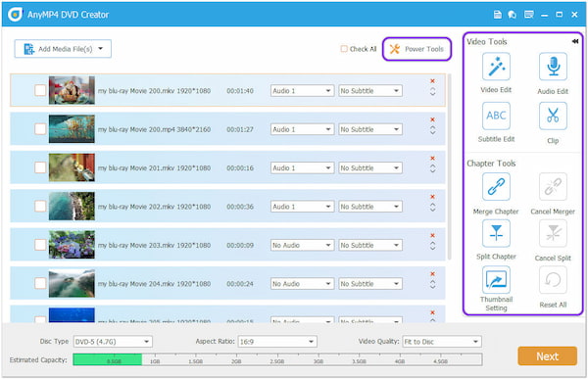Check the Movie 202.mkv row checkbox
This screenshot has height=379, width=588.
tap(40, 207)
